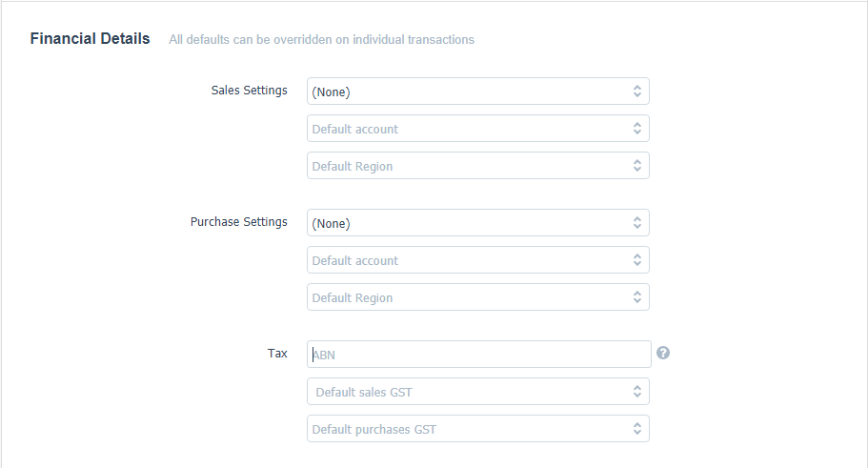Click up-down arrows on Default sales GST
This screenshot has width=868, height=468.
[637, 392]
